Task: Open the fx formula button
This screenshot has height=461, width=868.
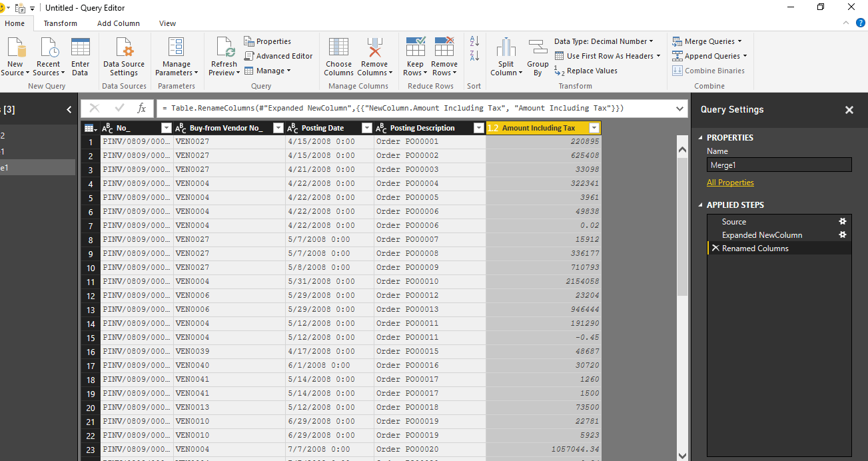Action: pos(141,108)
